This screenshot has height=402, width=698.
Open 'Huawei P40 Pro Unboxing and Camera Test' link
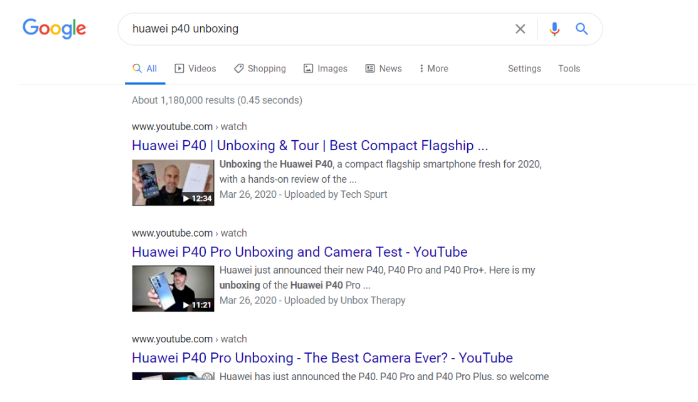300,252
